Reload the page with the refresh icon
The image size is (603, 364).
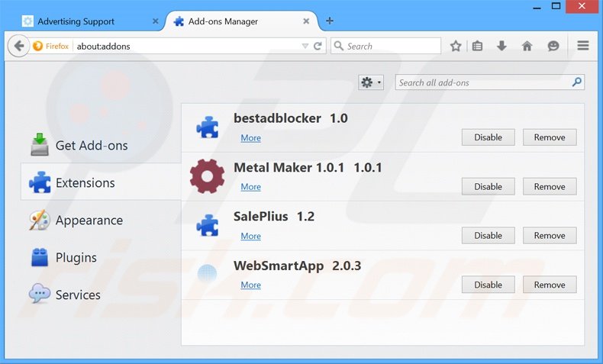(318, 46)
